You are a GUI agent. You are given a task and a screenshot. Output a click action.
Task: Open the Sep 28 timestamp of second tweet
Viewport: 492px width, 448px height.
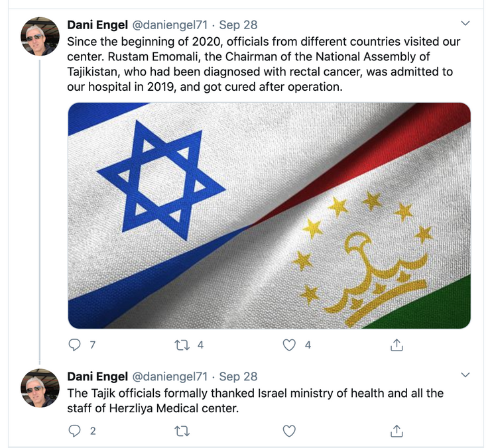point(239,376)
